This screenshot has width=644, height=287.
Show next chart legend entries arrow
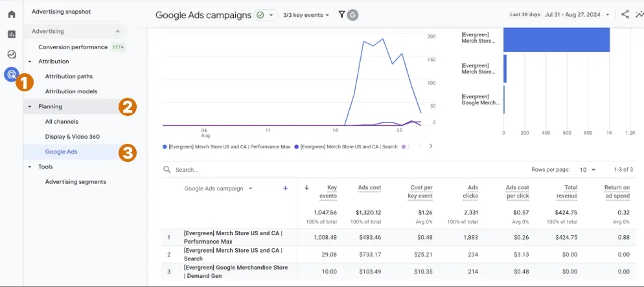click(430, 146)
